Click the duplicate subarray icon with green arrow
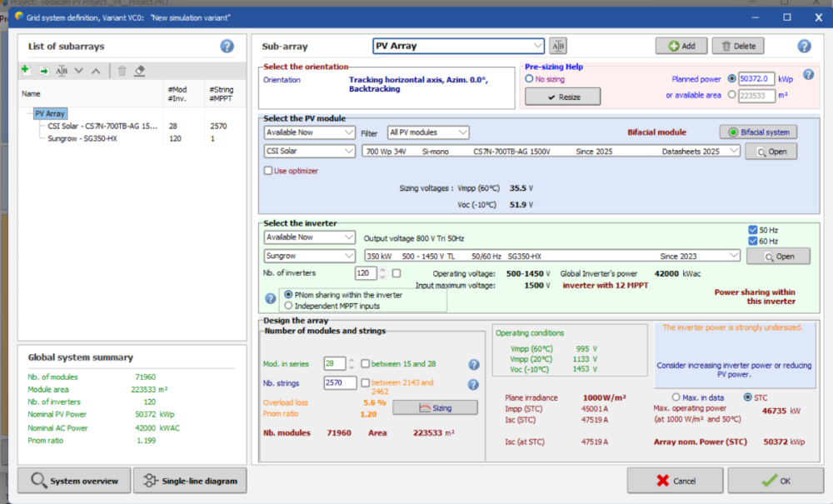Screen dimensions: 833x504 43,71
